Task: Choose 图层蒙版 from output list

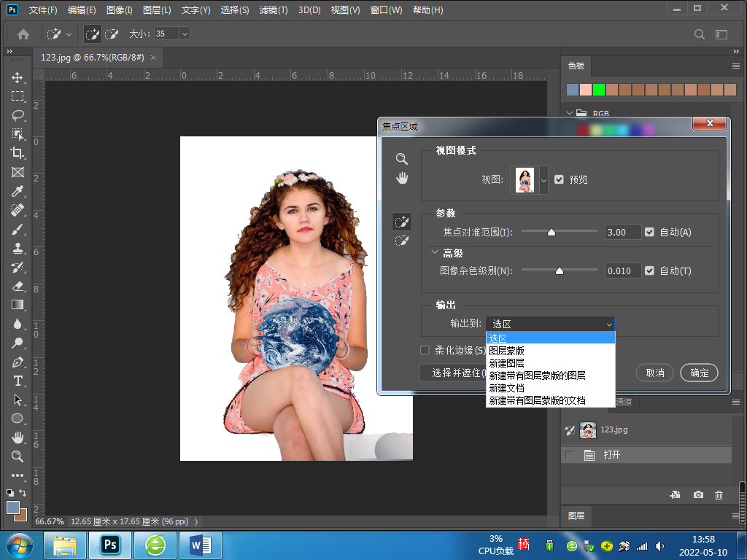Action: coord(506,351)
